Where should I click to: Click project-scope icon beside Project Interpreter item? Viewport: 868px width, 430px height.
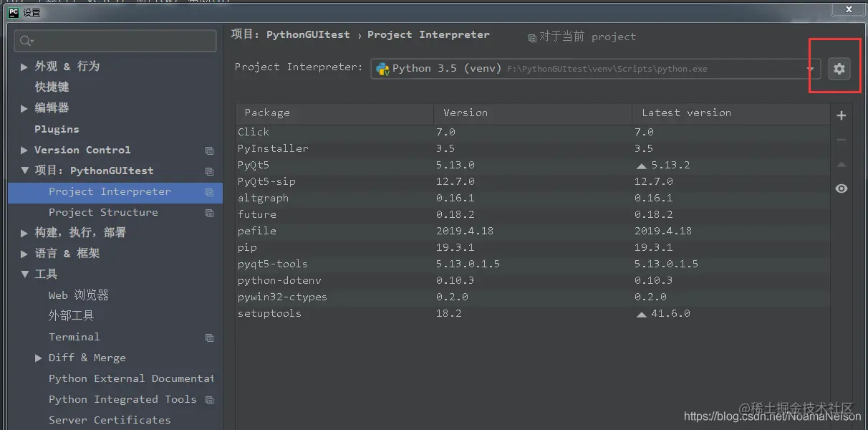209,192
